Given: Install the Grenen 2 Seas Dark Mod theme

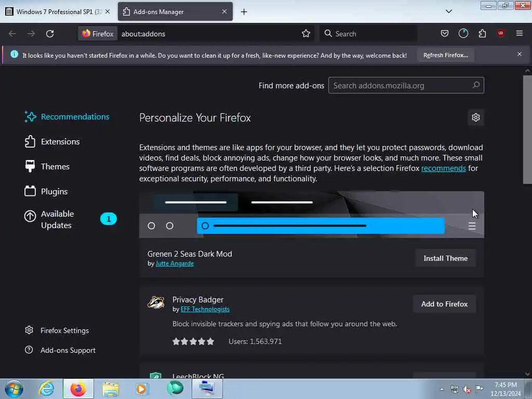Looking at the screenshot, I should coord(445,258).
